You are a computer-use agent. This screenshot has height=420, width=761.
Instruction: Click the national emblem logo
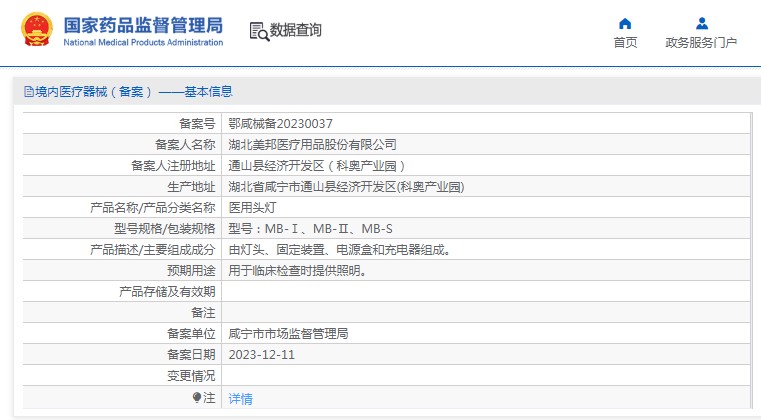[x=37, y=29]
